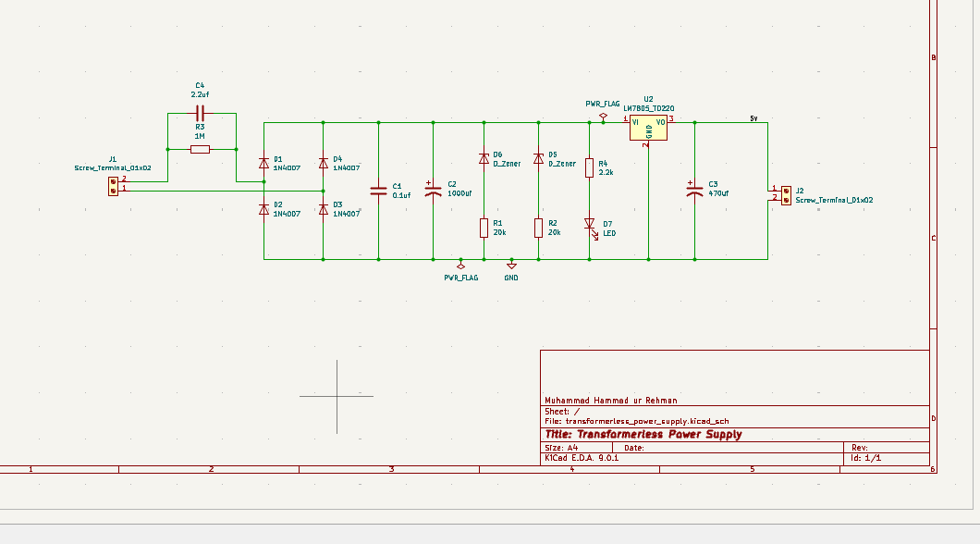Click the '1N4007' value beside D1

(287, 168)
